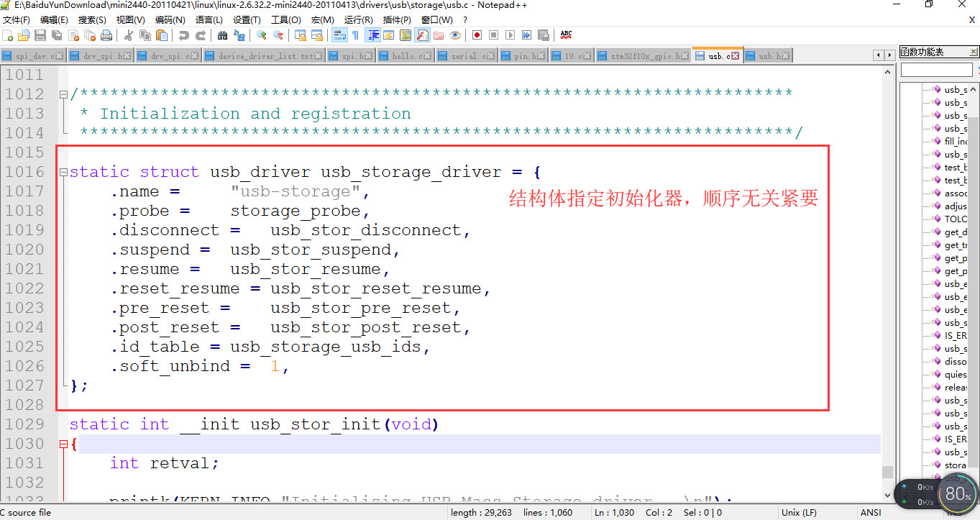This screenshot has height=520, width=980.
Task: Select the quies entry in function list
Action: (x=956, y=375)
